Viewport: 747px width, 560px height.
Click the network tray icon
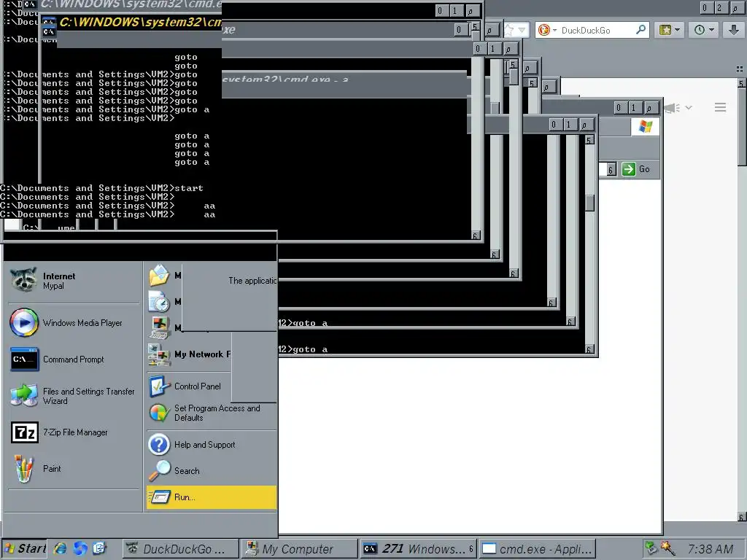coord(650,548)
